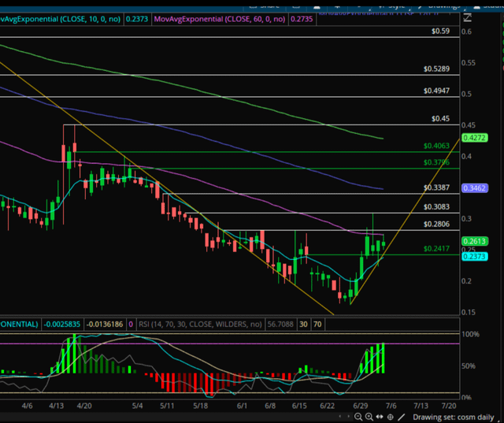Select the $0.4947 price level label

click(x=436, y=91)
